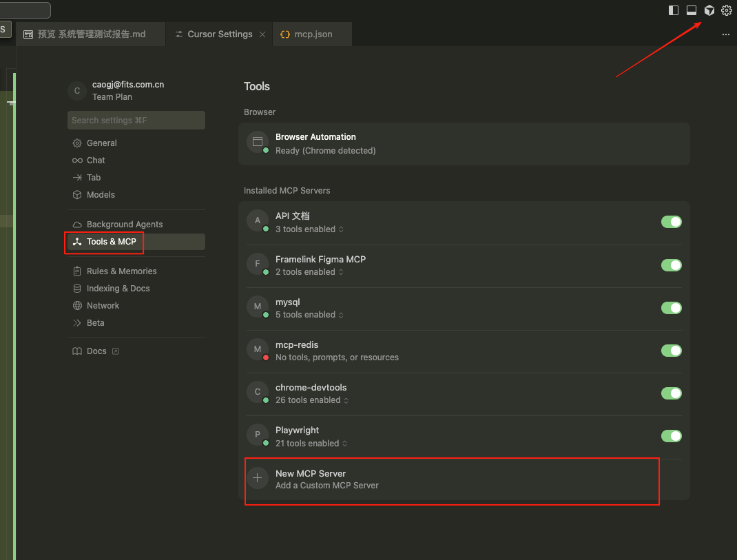Click the cube icon in top bar
The width and height of the screenshot is (737, 560).
pos(709,10)
